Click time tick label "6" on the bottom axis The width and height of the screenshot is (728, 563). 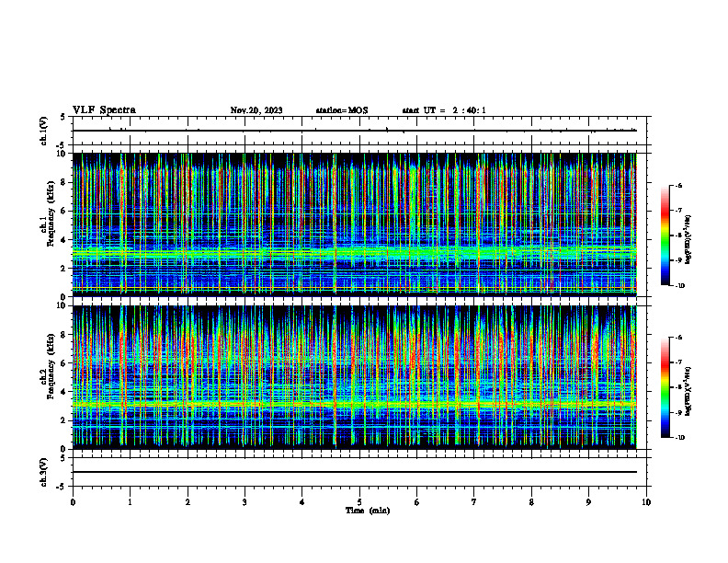[x=417, y=502]
